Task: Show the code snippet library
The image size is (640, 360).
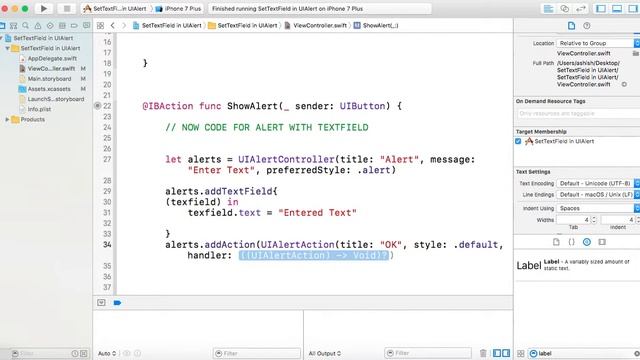Action: [571, 242]
